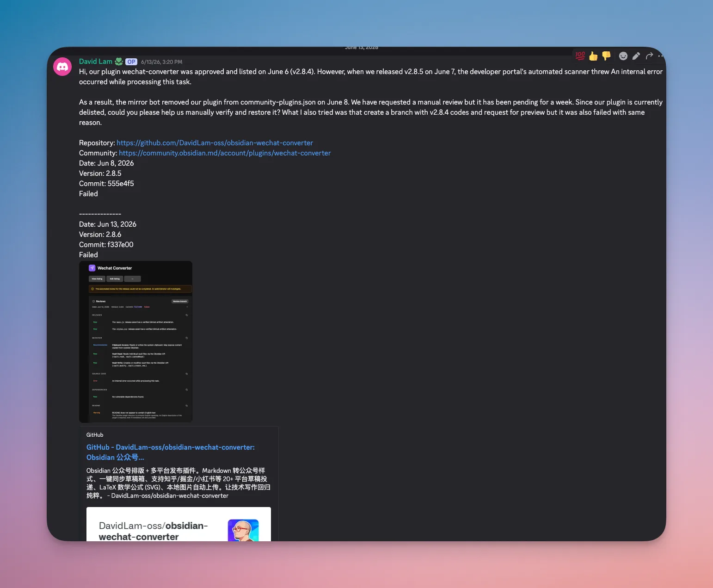The image size is (713, 588).
Task: Click the "Repository:" label text
Action: click(97, 143)
